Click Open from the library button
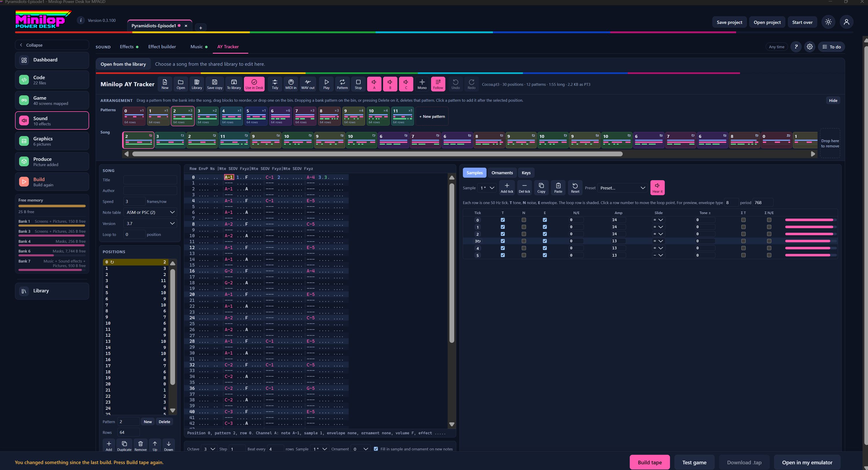This screenshot has width=868, height=470. [x=123, y=64]
